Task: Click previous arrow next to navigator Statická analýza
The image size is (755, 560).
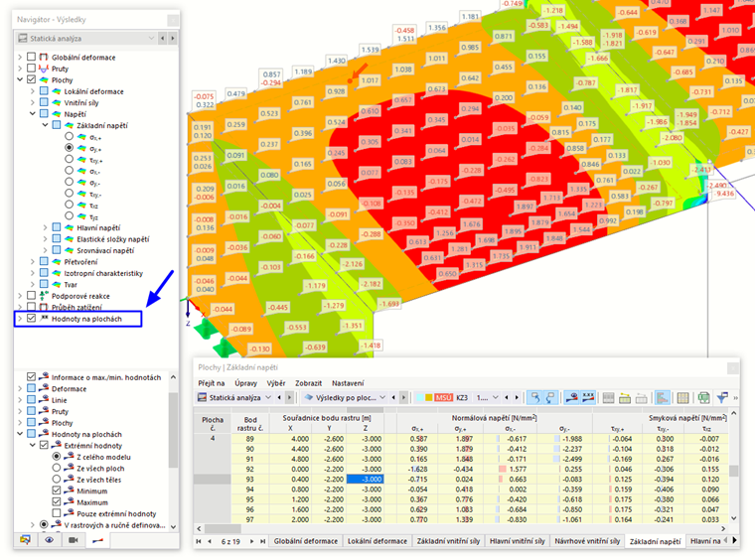Action: (x=163, y=38)
